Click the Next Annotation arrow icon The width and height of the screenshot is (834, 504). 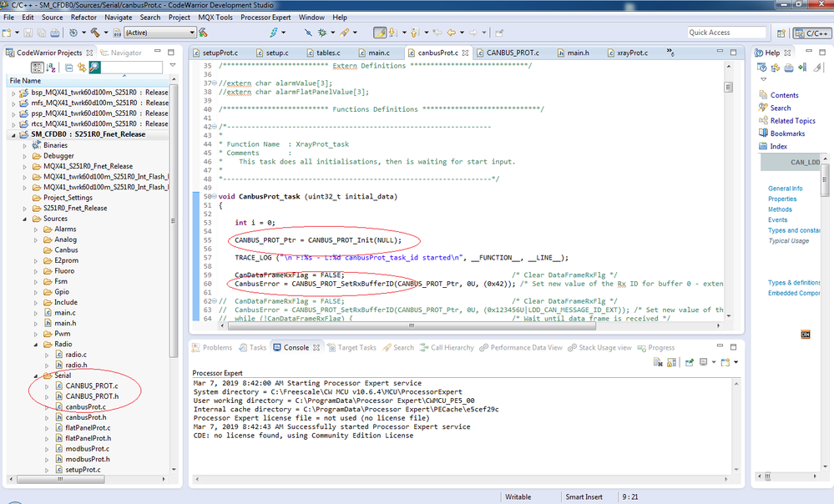tap(392, 33)
